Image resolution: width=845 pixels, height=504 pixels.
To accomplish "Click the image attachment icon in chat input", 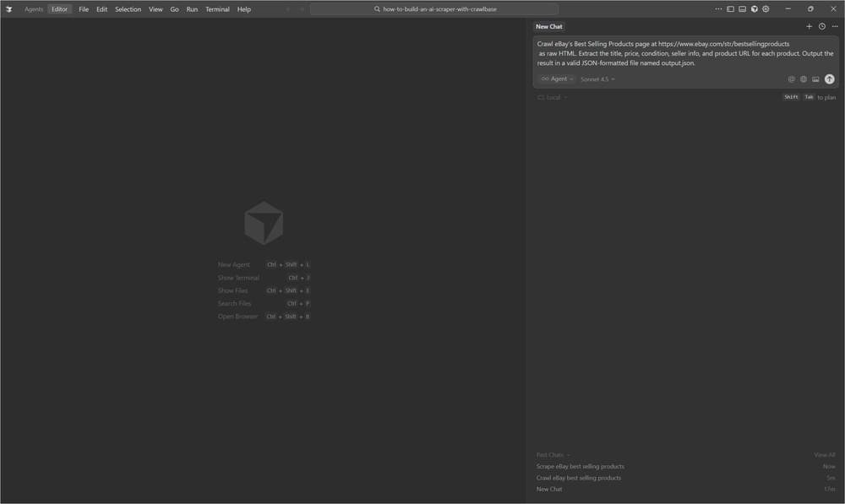I will (x=815, y=79).
